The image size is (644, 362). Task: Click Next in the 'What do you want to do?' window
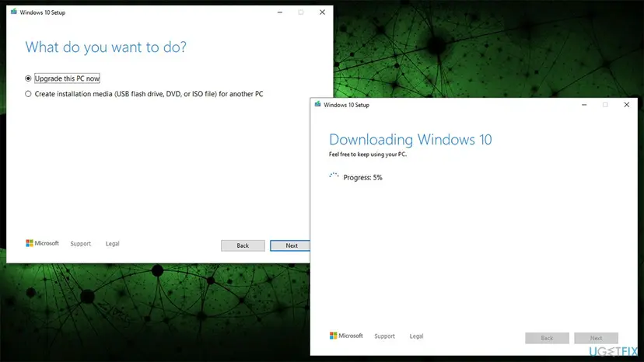pos(290,245)
